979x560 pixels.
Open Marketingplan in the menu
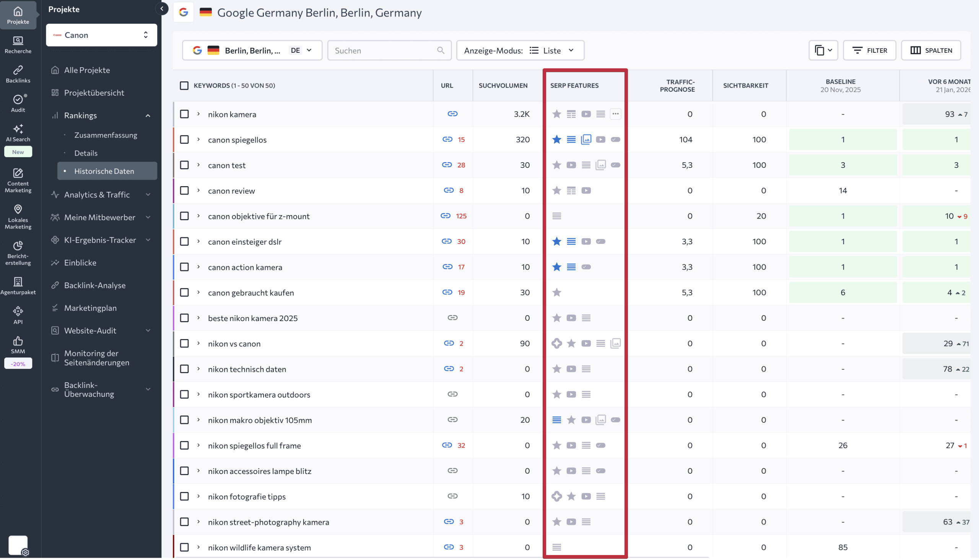point(90,308)
